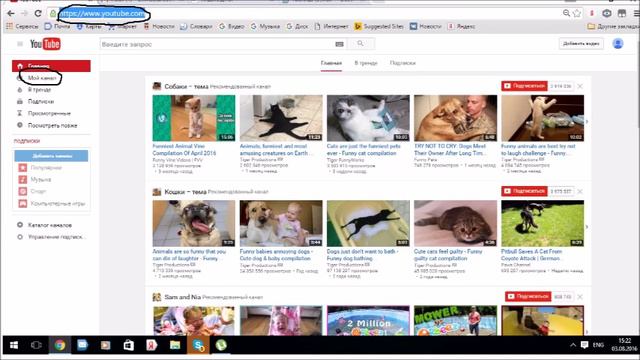The height and width of the screenshot is (360, 640).
Task: Open Мой канал in the sidebar
Action: pos(42,78)
